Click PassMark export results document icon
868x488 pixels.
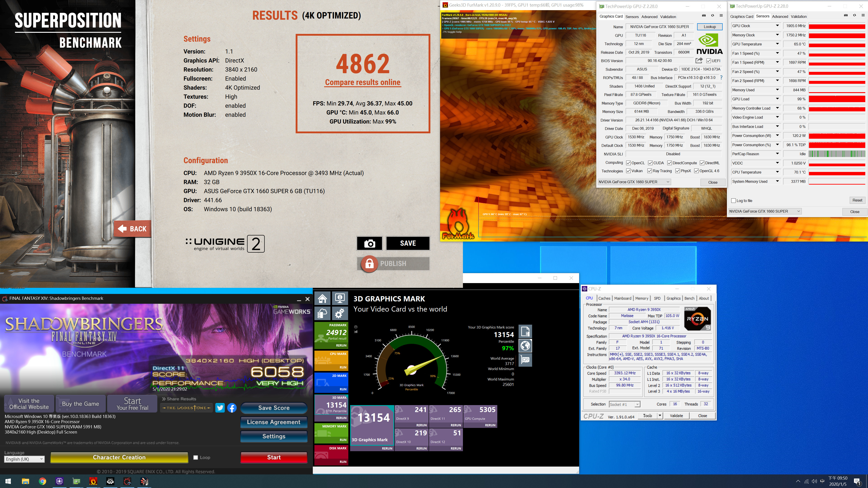pos(525,331)
